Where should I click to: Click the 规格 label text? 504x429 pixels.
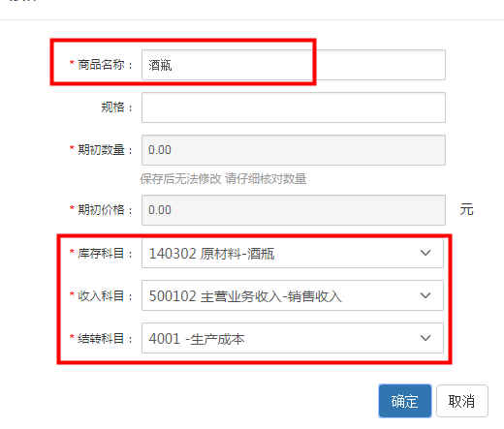click(x=112, y=107)
